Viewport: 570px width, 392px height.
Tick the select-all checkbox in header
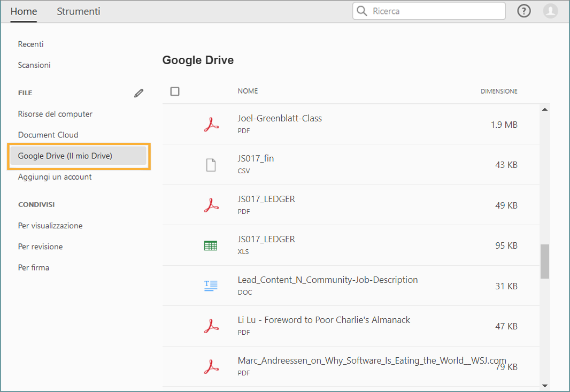pos(175,91)
